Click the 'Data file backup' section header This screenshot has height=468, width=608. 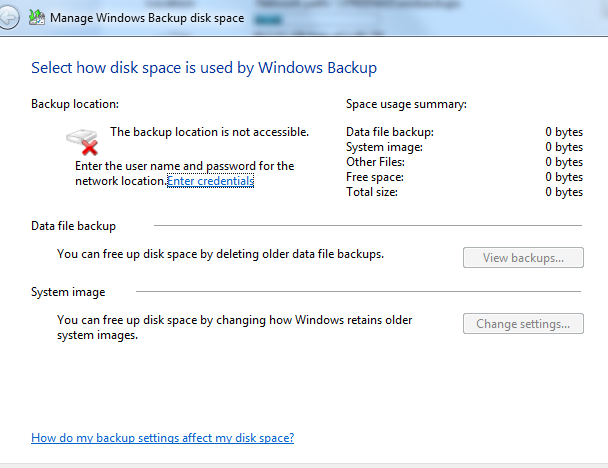(73, 226)
